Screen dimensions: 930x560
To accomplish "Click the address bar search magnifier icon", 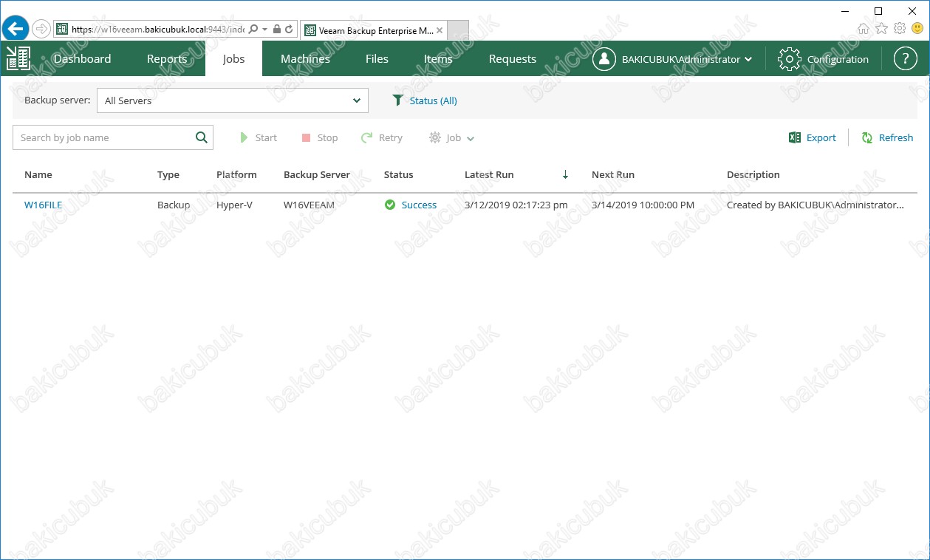I will (253, 30).
